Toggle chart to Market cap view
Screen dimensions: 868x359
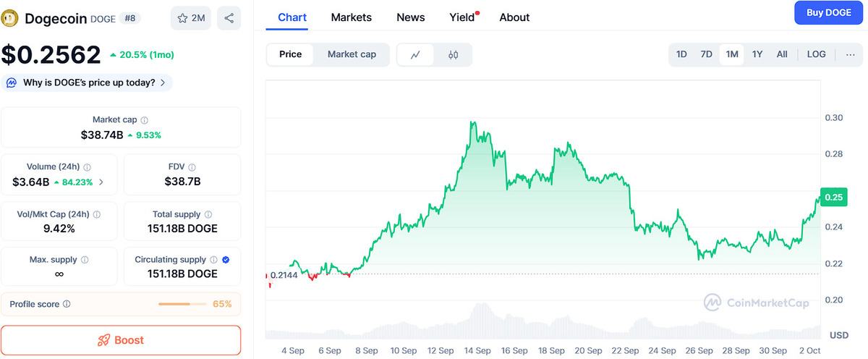click(x=352, y=54)
